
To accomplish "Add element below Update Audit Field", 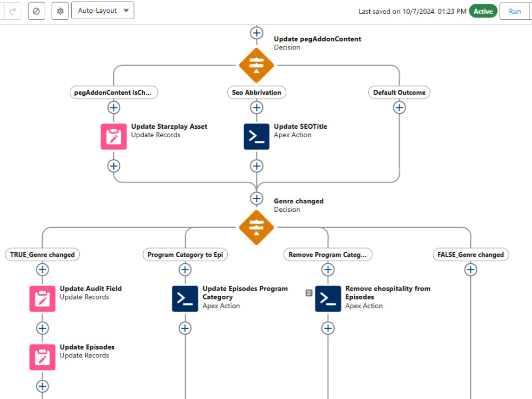I will click(x=43, y=328).
